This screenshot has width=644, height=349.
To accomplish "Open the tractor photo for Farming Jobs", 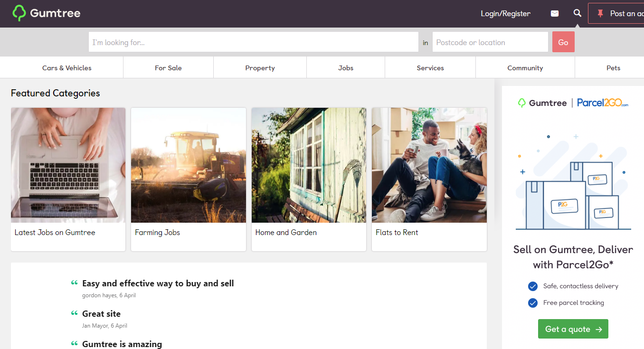I will tap(189, 165).
